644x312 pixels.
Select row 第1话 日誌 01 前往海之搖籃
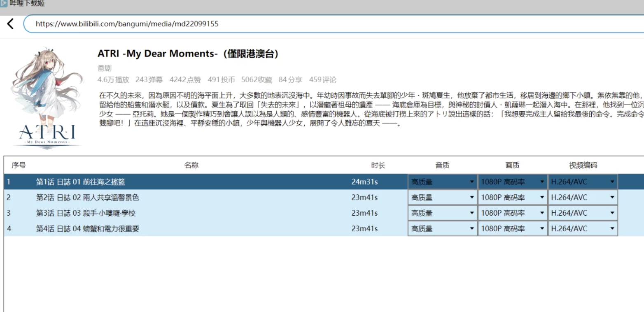pos(324,182)
